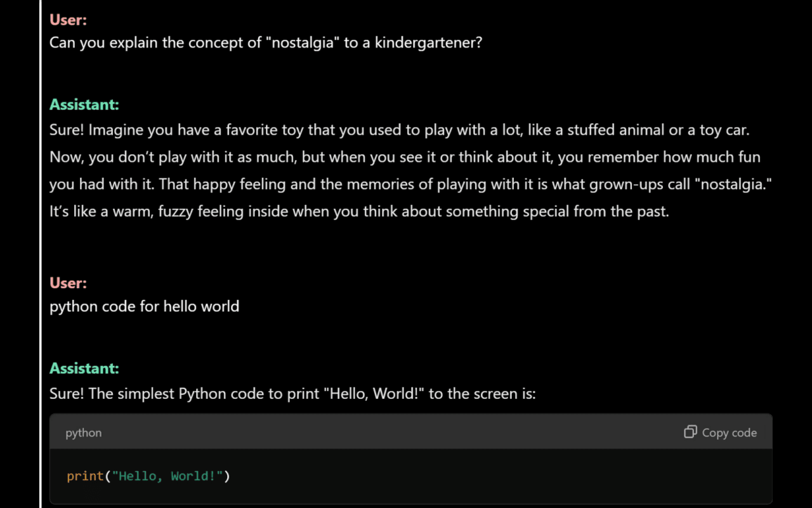The height and width of the screenshot is (508, 812).
Task: Click the copy code clipboard icon
Action: (690, 432)
